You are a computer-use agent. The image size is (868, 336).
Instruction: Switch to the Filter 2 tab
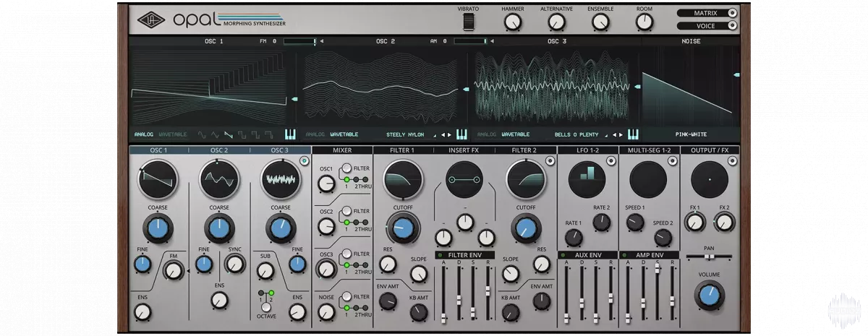(x=526, y=150)
